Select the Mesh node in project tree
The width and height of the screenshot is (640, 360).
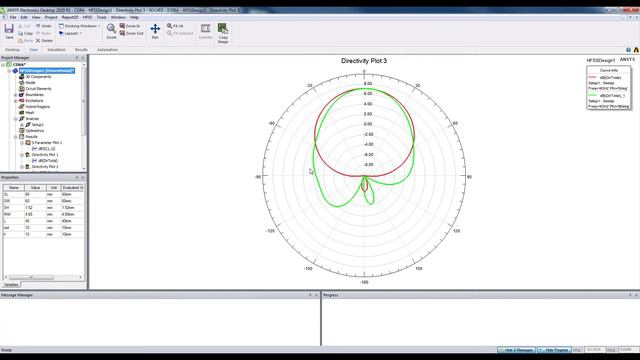click(30, 113)
